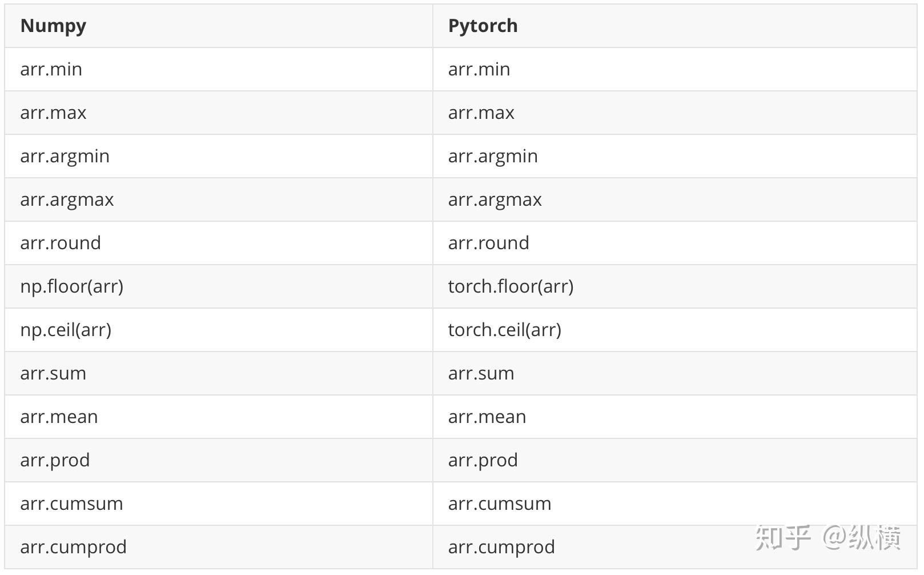This screenshot has width=924, height=575.
Task: Click arr.sum in the Numpy column
Action: (x=53, y=373)
